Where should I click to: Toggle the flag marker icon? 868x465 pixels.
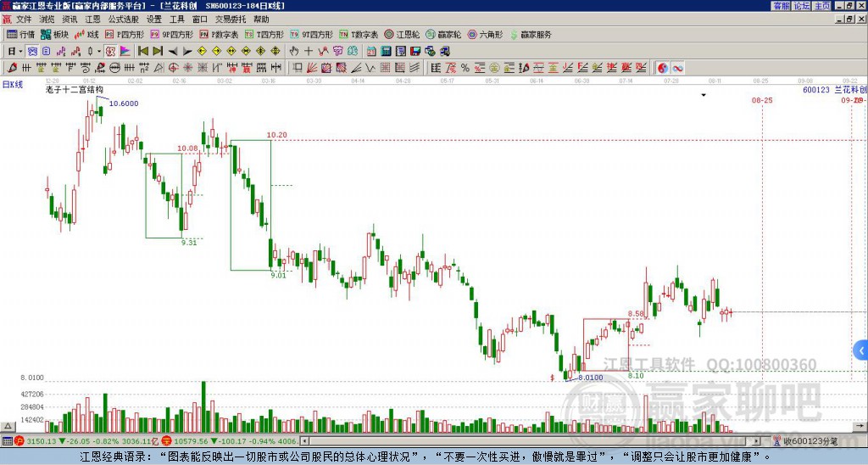point(125,52)
